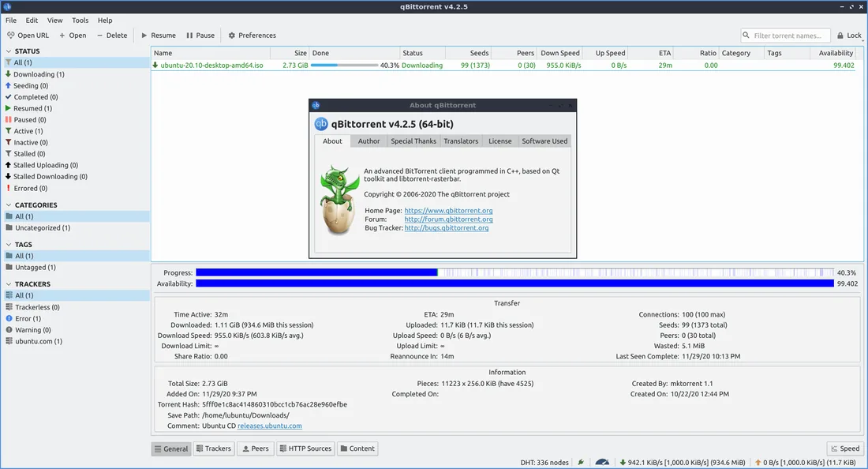Toggle alternative speed limits speedometer icon
The width and height of the screenshot is (868, 469).
(x=602, y=463)
